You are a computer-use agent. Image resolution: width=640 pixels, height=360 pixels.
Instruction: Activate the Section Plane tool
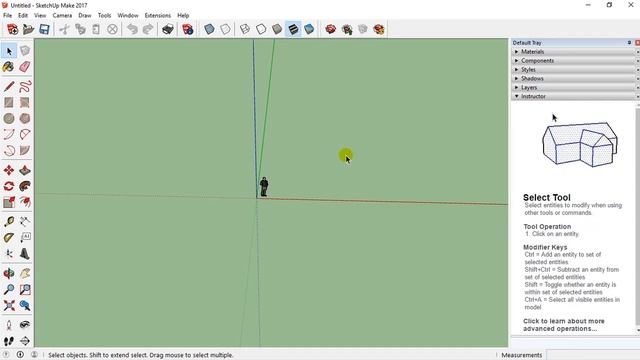click(x=25, y=341)
